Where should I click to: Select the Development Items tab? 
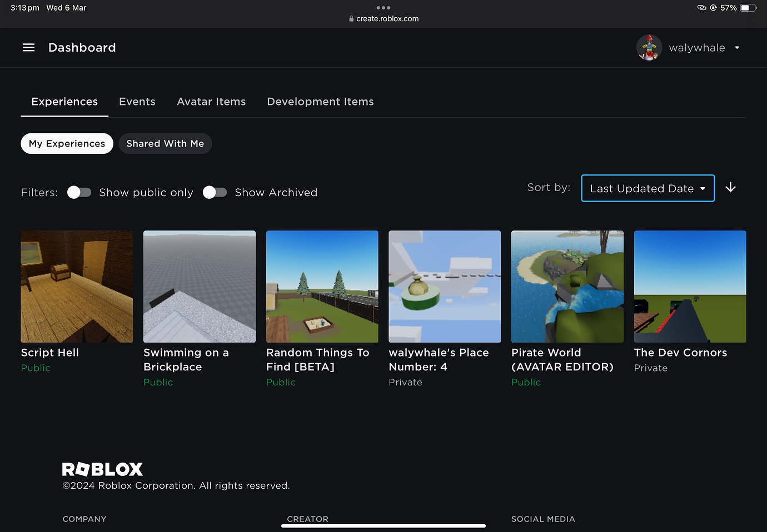pyautogui.click(x=320, y=102)
